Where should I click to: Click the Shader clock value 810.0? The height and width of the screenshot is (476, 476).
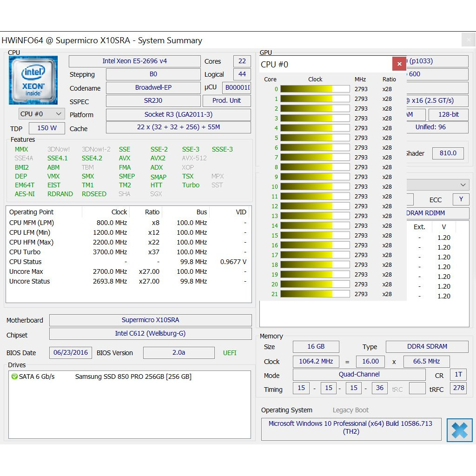[x=448, y=153]
